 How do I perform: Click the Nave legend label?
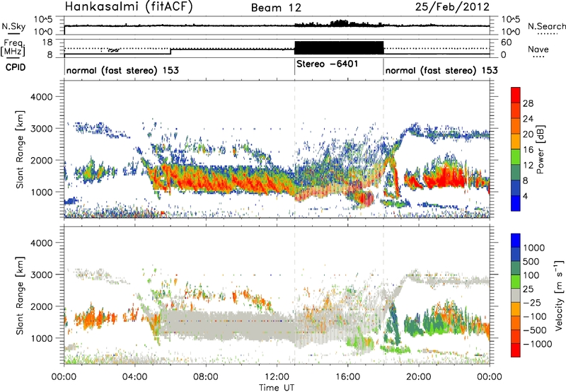pyautogui.click(x=538, y=49)
